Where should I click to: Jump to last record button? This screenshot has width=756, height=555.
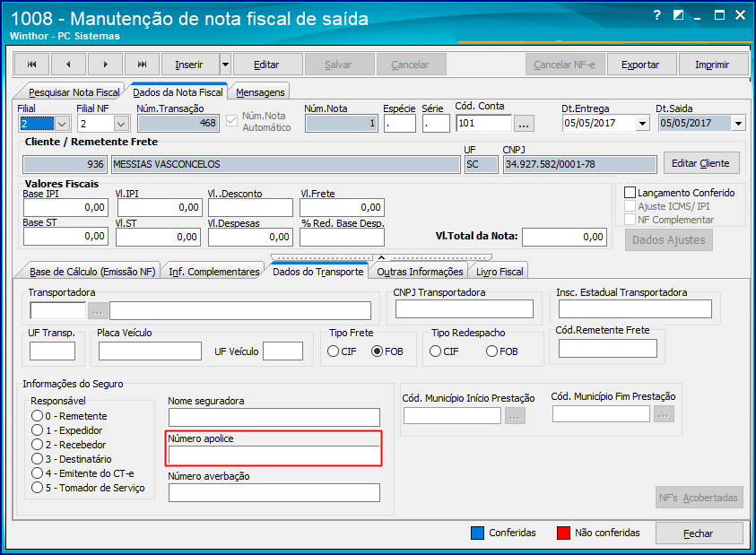[142, 65]
